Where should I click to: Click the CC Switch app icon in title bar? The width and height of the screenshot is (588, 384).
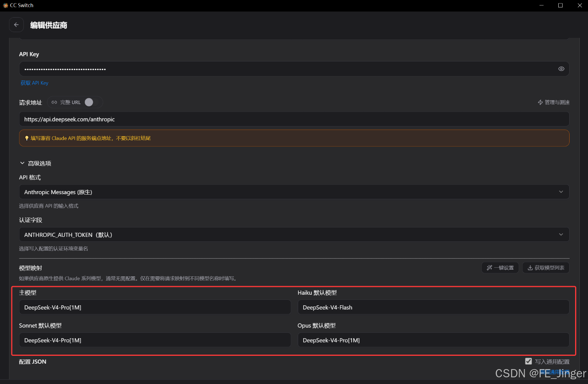(5, 5)
